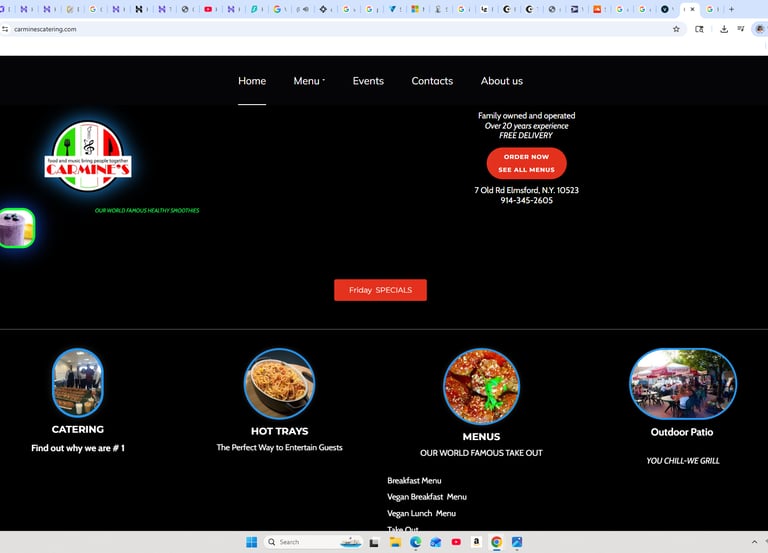Image resolution: width=768 pixels, height=553 pixels.
Task: Click the Friday Specials button
Action: click(x=381, y=290)
